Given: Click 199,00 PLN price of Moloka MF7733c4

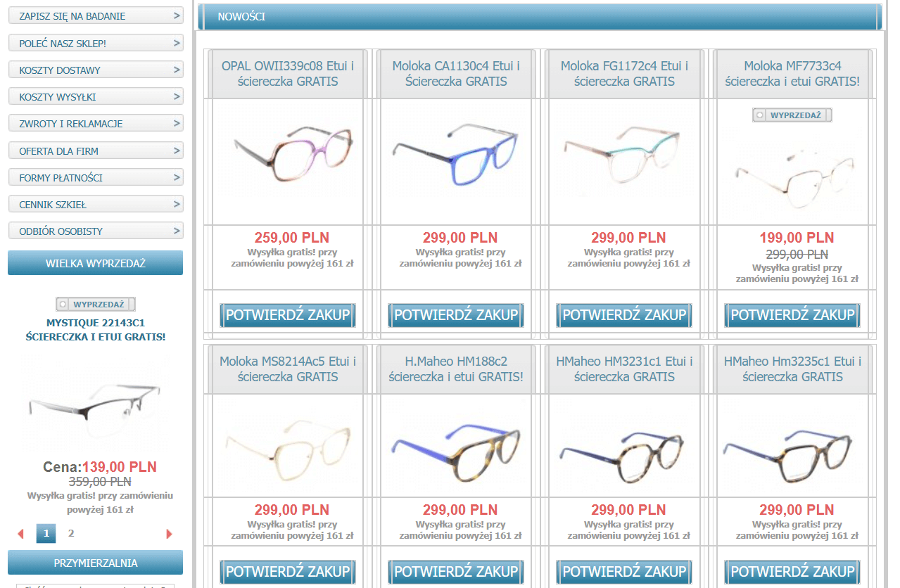Looking at the screenshot, I should (797, 238).
